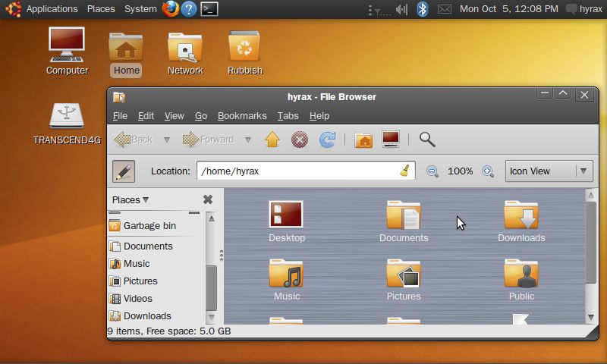Screen dimensions: 607x364
Task: Select the Music folder in icon view
Action: point(287,280)
